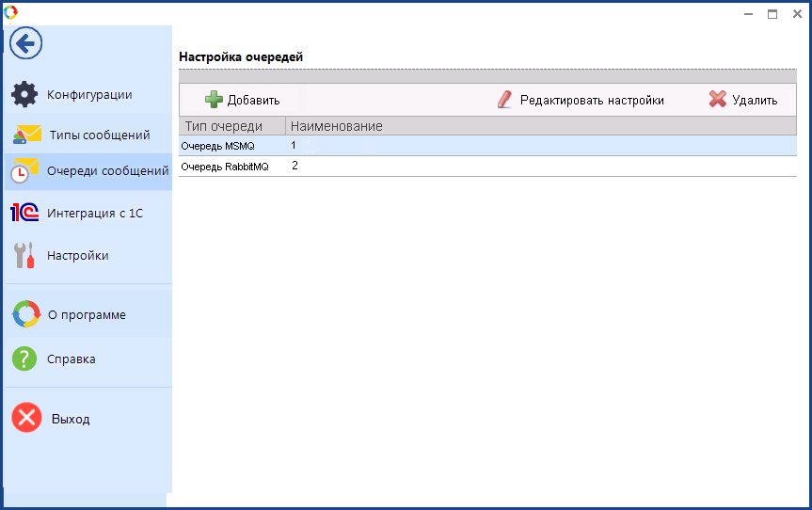
Task: Go back using the circled arrow icon
Action: (x=25, y=43)
